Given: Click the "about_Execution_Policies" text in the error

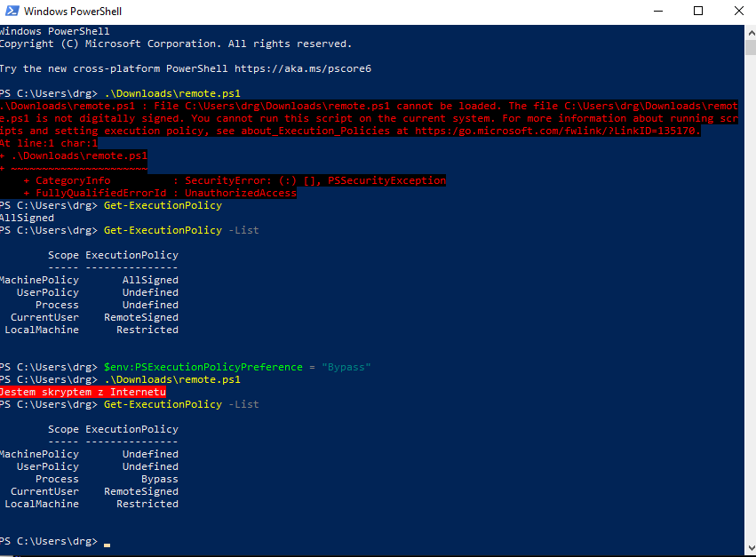Looking at the screenshot, I should (315, 131).
